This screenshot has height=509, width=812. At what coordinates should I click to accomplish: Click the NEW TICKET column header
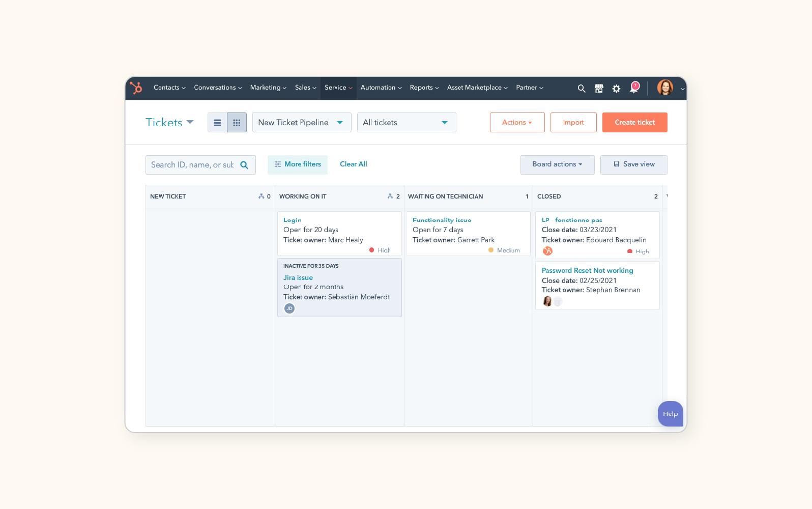point(168,196)
